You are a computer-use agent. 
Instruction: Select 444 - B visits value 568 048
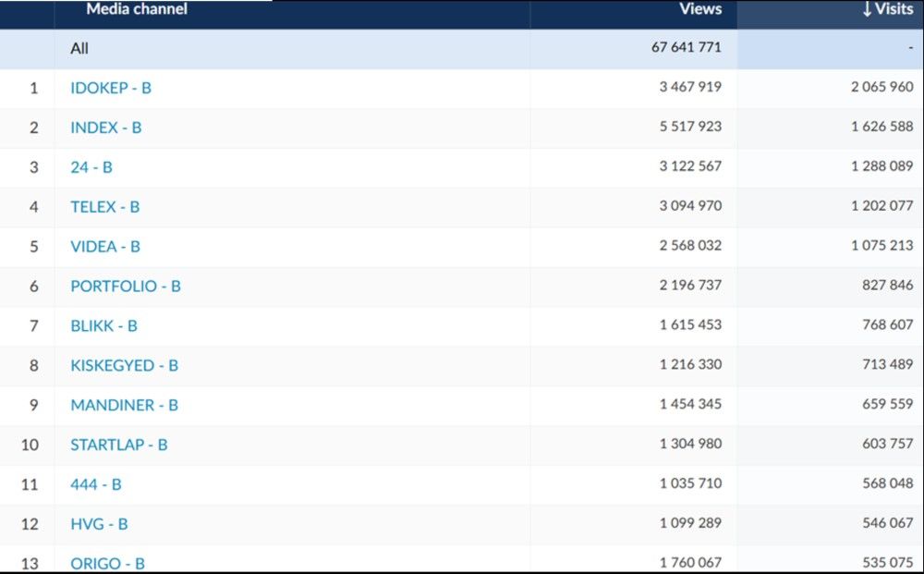[x=887, y=483]
